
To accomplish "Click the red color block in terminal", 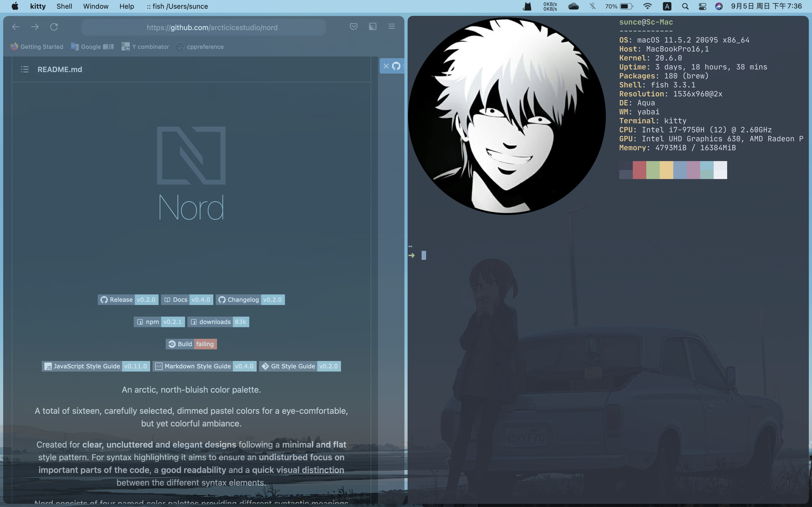I will coord(639,170).
